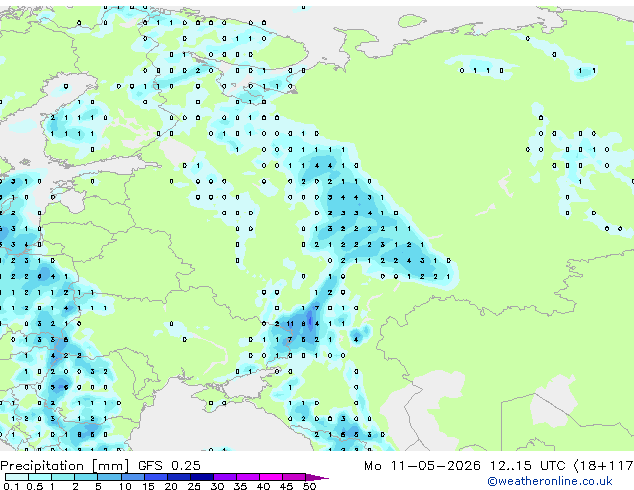This screenshot has width=634, height=490.
Task: Click the '12..15 UTC' time label
Action: coord(528,466)
